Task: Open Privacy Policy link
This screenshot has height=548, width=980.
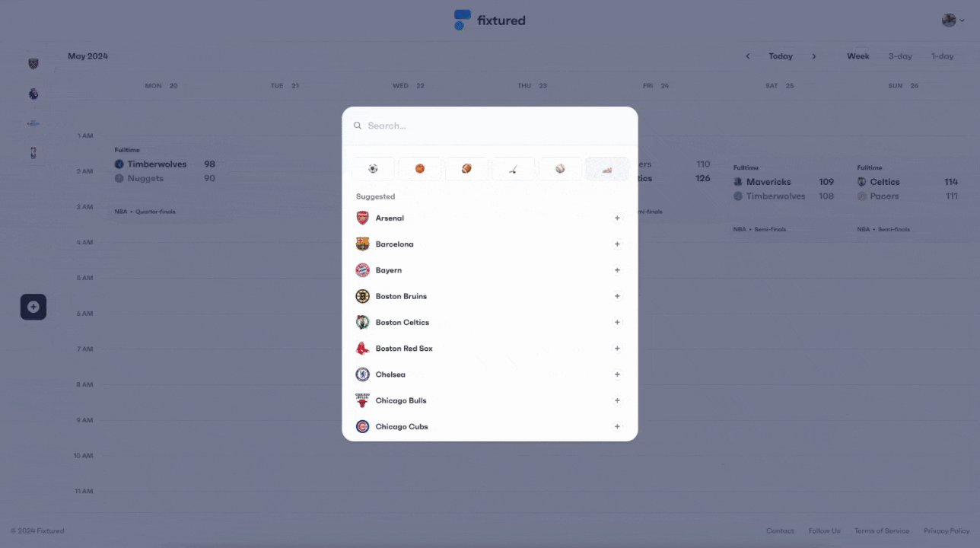Action: coord(947,531)
